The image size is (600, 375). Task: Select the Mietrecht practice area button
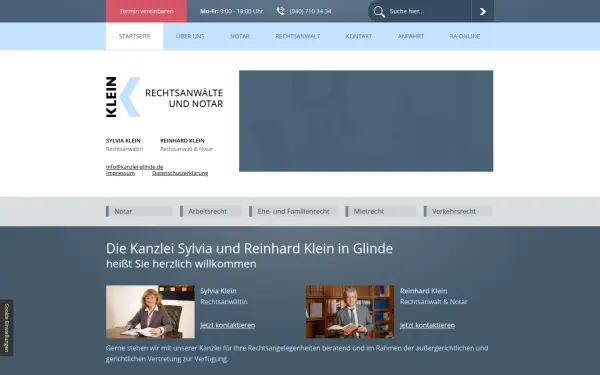tap(380, 211)
